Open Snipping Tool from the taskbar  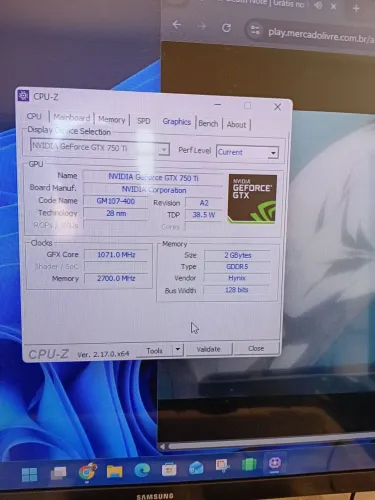click(222, 465)
